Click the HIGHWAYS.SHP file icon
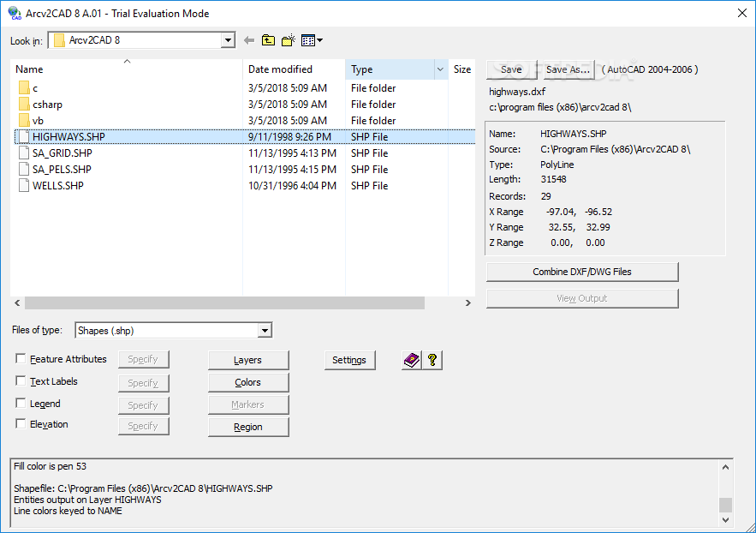The height and width of the screenshot is (533, 756). coord(24,136)
